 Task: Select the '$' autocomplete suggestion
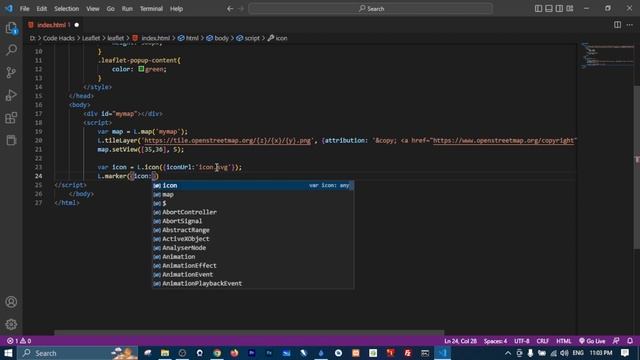tap(253, 203)
